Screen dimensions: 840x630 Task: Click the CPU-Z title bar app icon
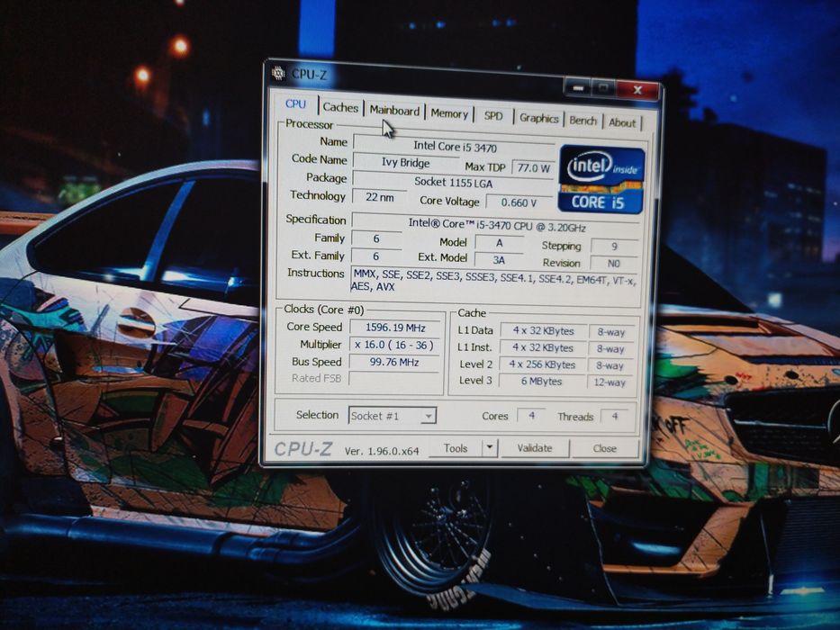pos(278,73)
